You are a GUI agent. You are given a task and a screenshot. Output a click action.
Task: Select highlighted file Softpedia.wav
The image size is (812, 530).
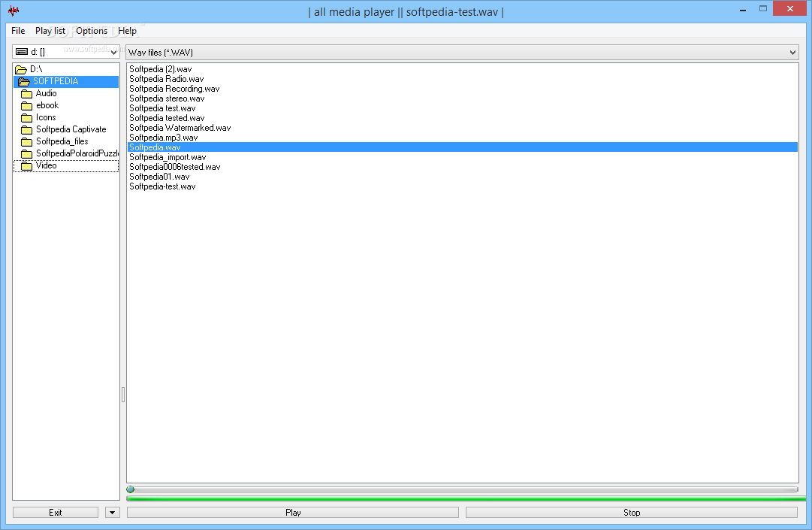(x=463, y=147)
